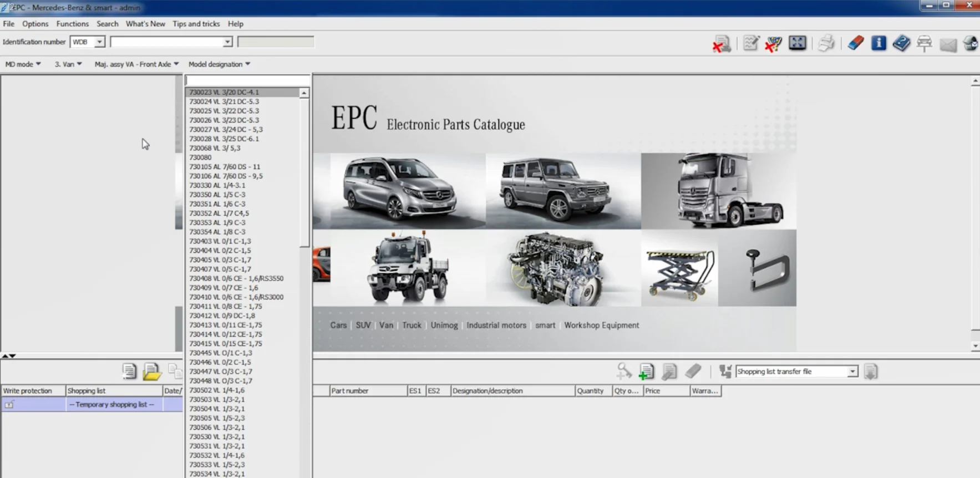Click the document with red X and car icon
The height and width of the screenshot is (478, 980).
[x=722, y=44]
